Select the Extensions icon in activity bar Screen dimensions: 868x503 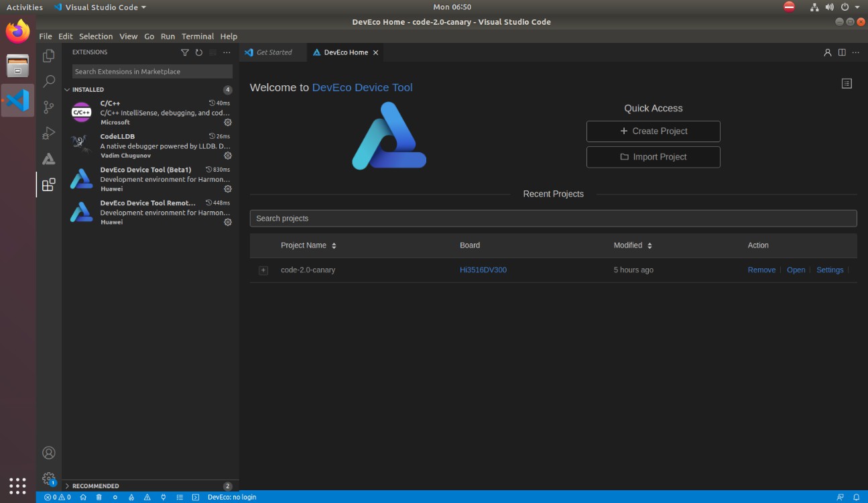pos(49,185)
